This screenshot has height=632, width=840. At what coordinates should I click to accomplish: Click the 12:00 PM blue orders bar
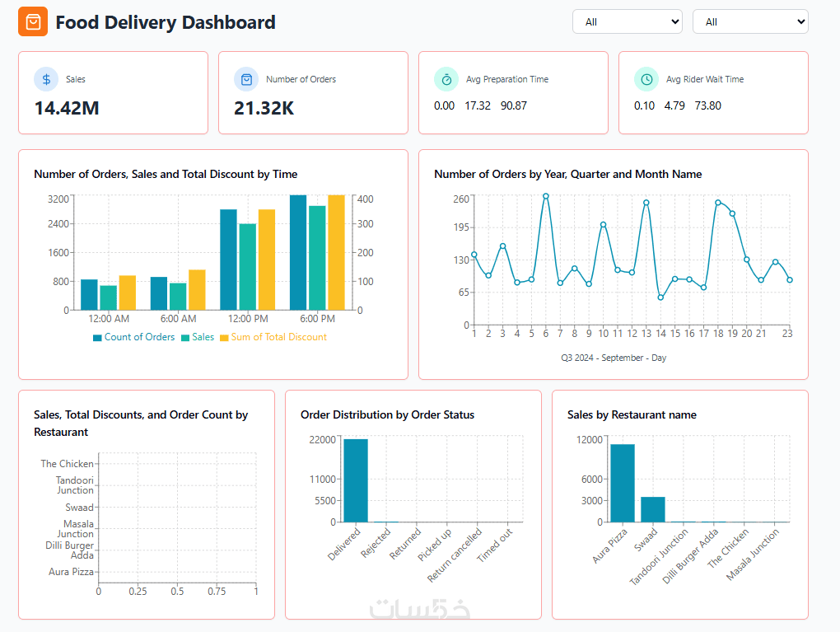228,260
